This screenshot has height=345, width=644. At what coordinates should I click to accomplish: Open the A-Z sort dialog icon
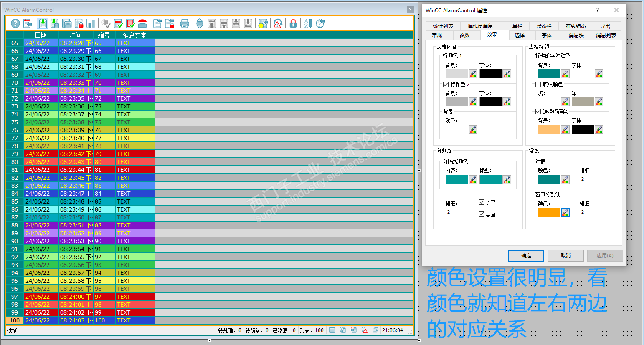pos(308,24)
